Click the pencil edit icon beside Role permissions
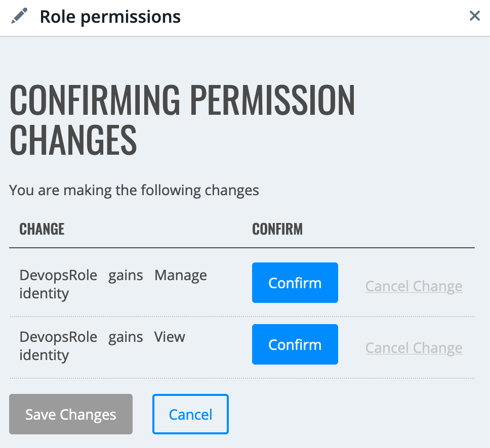The image size is (490, 448). pos(19,16)
